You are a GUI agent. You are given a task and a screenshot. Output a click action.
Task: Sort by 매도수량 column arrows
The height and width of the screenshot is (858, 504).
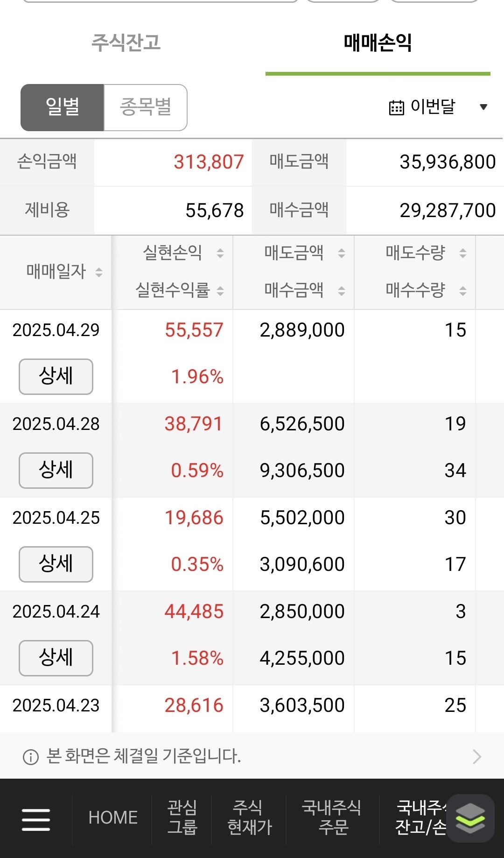click(x=463, y=253)
